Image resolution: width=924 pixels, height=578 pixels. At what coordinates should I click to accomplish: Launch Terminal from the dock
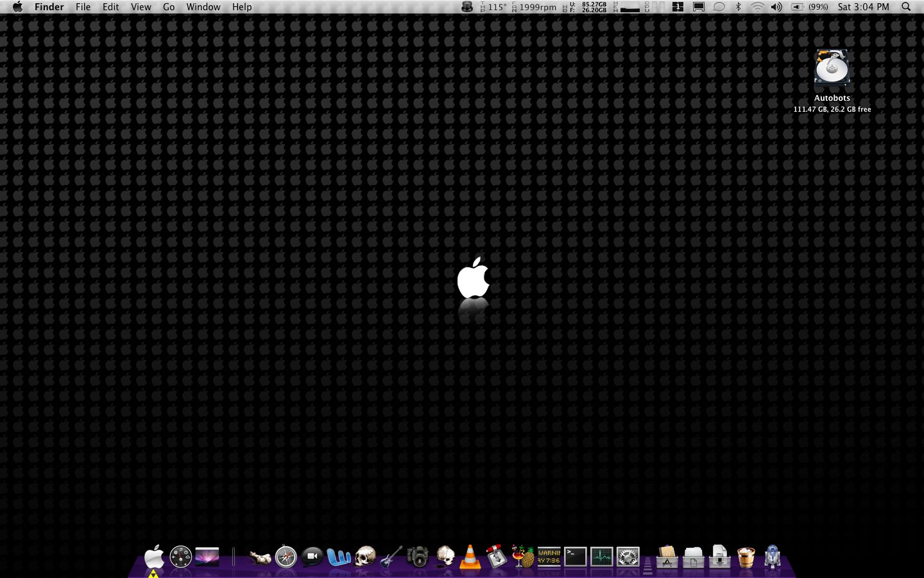[576, 557]
